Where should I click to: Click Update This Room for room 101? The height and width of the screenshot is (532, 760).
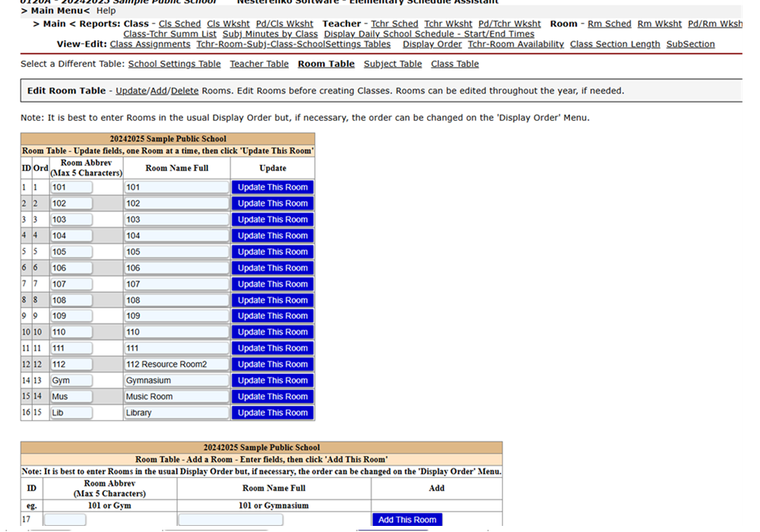[x=272, y=187]
